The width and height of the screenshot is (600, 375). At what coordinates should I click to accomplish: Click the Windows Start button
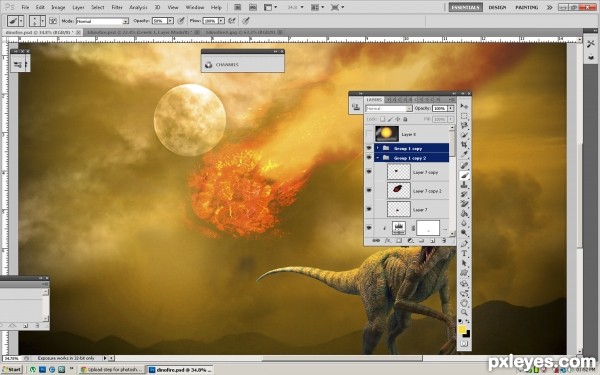[12, 370]
